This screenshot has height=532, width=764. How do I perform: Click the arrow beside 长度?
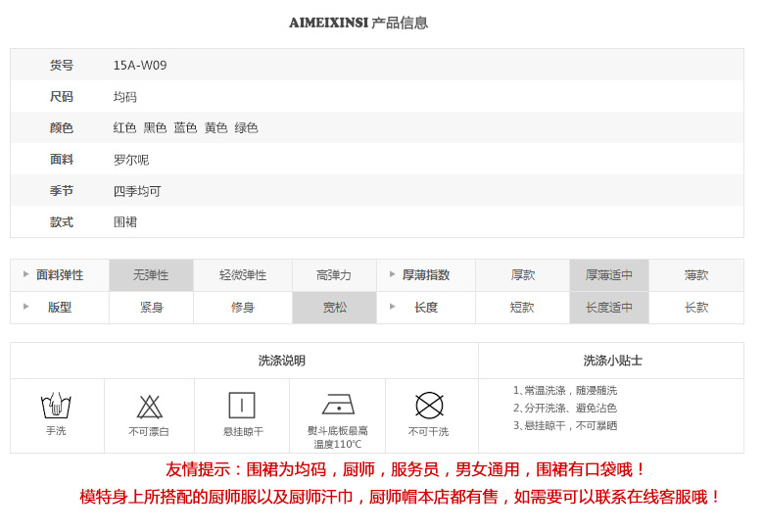392,307
